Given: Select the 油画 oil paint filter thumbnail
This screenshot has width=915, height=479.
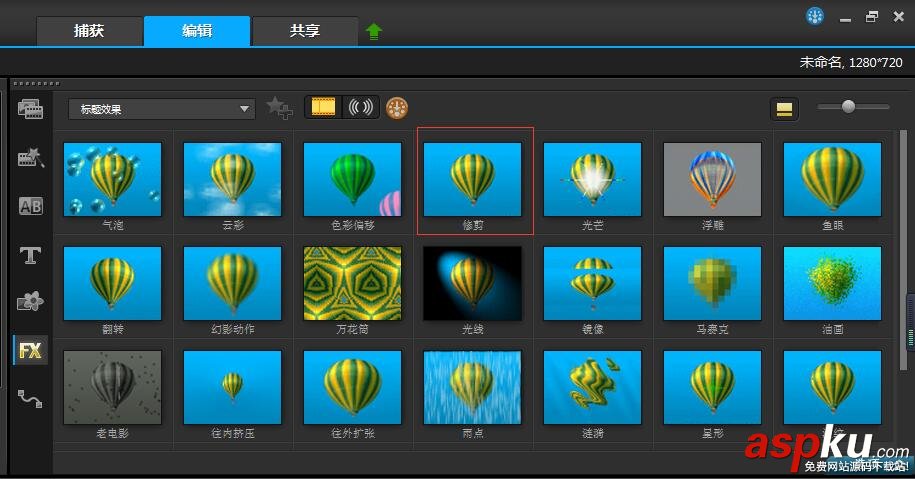Looking at the screenshot, I should coord(833,284).
